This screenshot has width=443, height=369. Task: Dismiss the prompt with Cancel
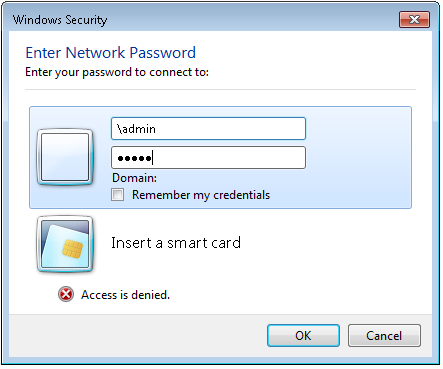pyautogui.click(x=384, y=336)
